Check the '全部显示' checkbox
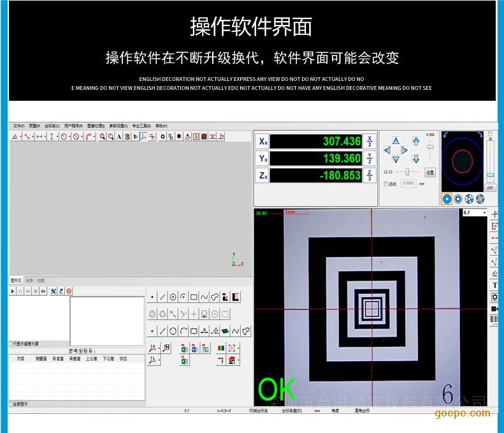504x433 pixels. click(x=11, y=404)
